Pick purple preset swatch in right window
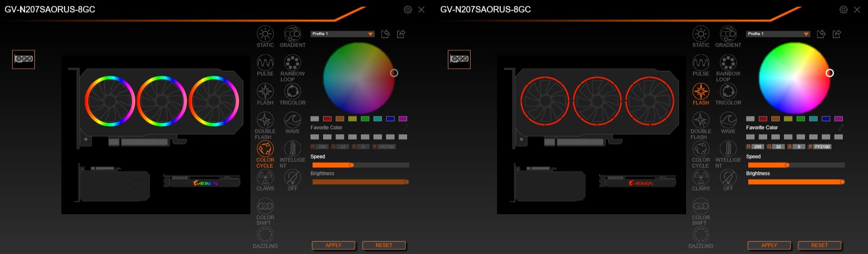Image resolution: width=868 pixels, height=254 pixels. (x=839, y=119)
